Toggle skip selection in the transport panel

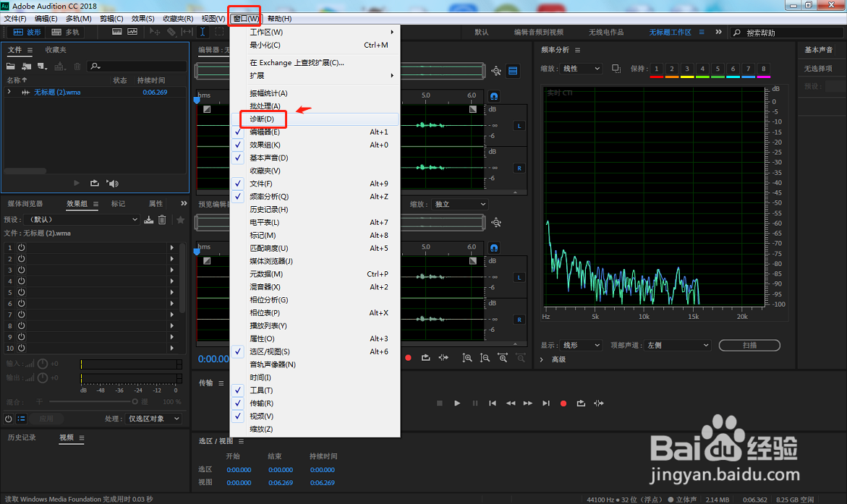pyautogui.click(x=598, y=403)
